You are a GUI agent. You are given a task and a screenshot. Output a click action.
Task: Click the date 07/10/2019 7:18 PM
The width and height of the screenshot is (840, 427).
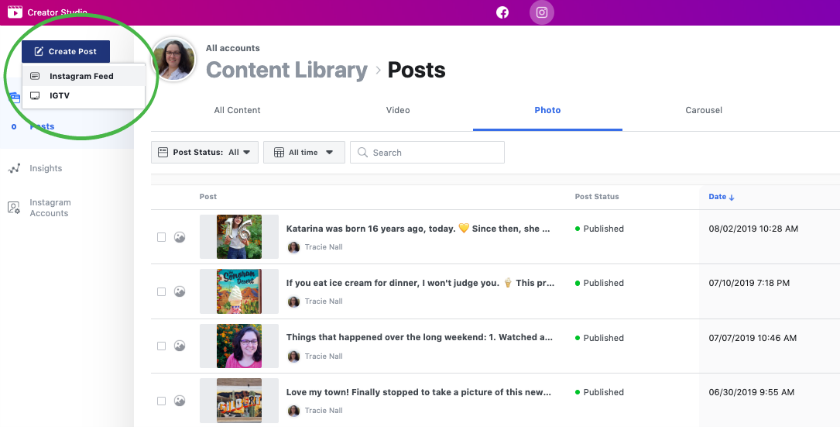[749, 283]
